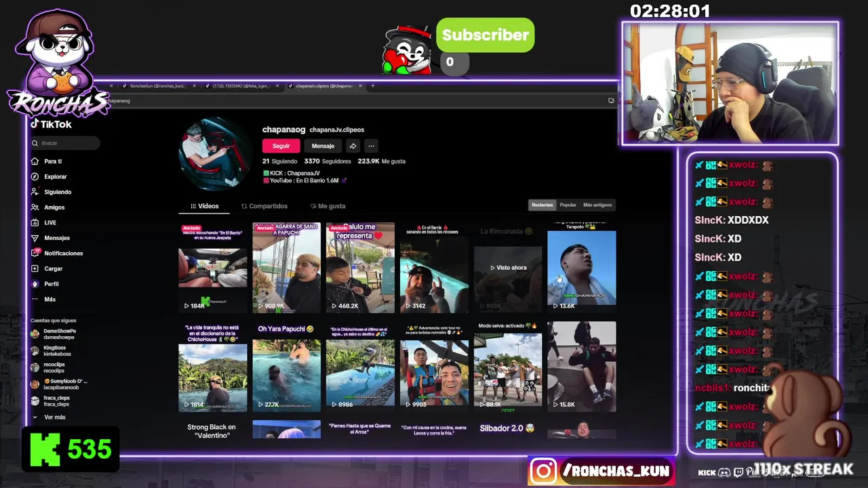Screen dimensions: 868x488
Task: Click the YouTube : En El Barrio 1.6M text
Action: point(304,181)
